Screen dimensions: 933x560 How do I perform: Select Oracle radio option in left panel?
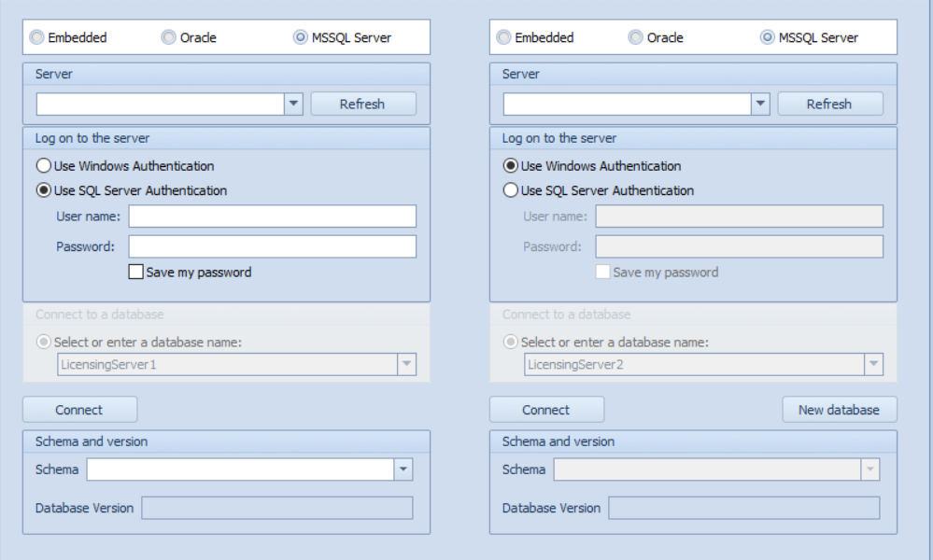click(x=168, y=38)
